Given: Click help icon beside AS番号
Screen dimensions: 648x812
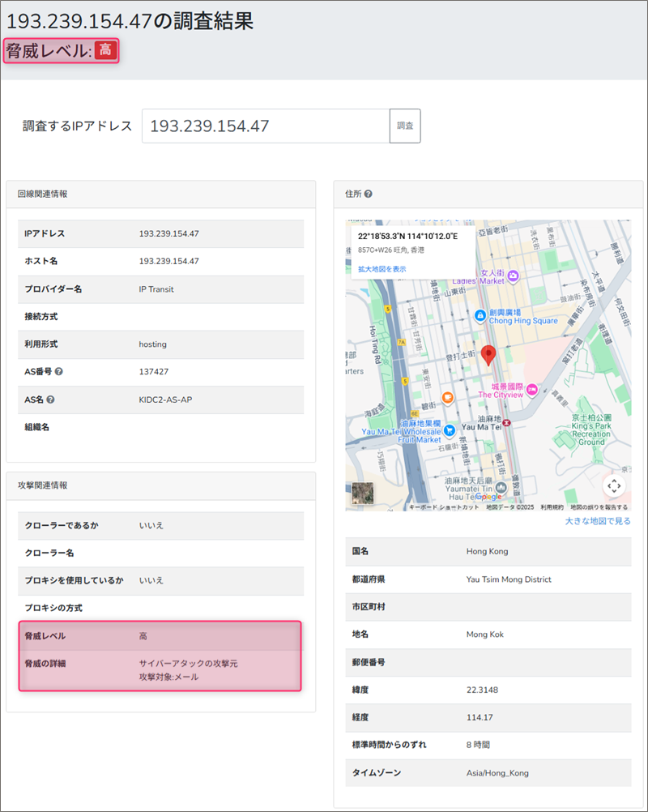Looking at the screenshot, I should [x=59, y=372].
